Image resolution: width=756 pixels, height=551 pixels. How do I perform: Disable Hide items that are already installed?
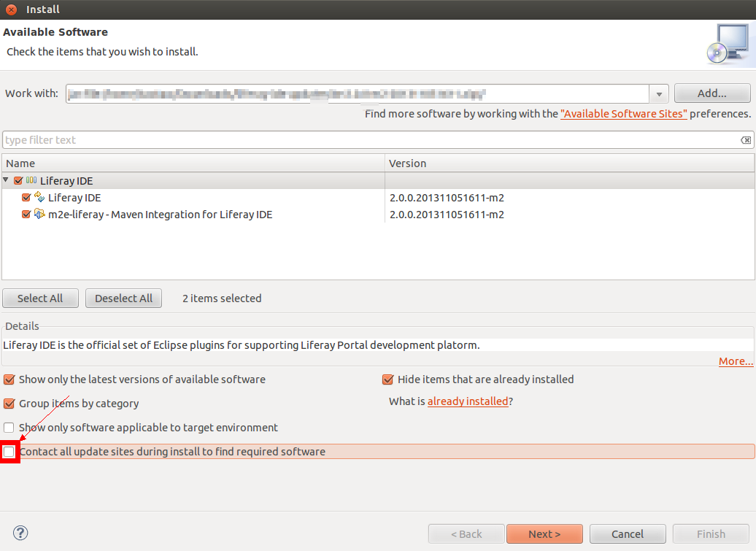click(x=387, y=379)
